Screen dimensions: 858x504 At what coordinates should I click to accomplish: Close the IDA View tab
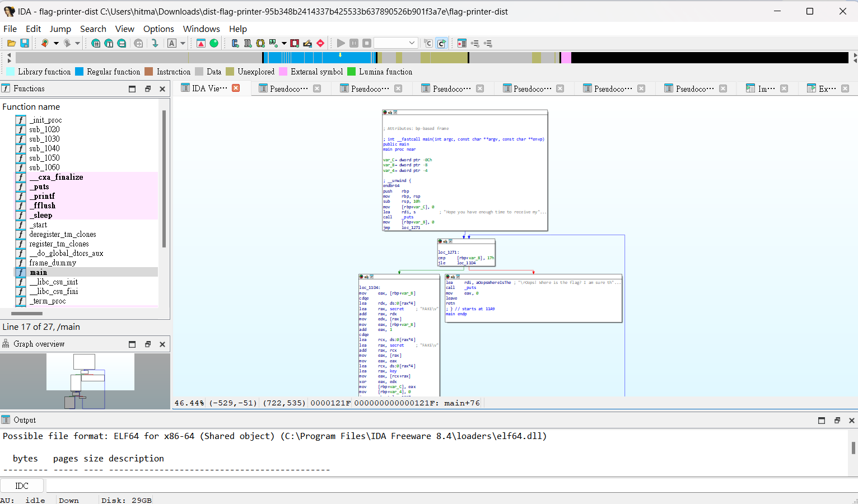(x=236, y=88)
